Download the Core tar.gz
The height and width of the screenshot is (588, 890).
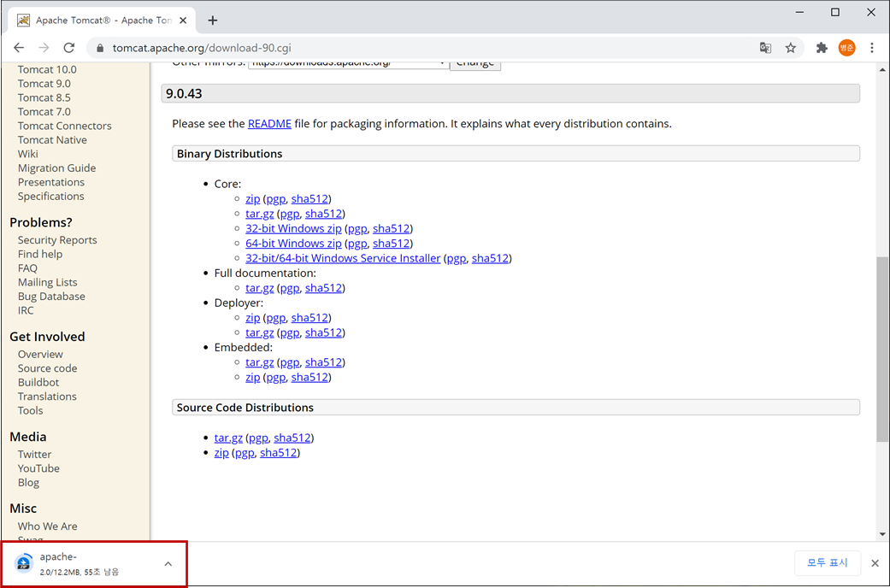point(259,214)
